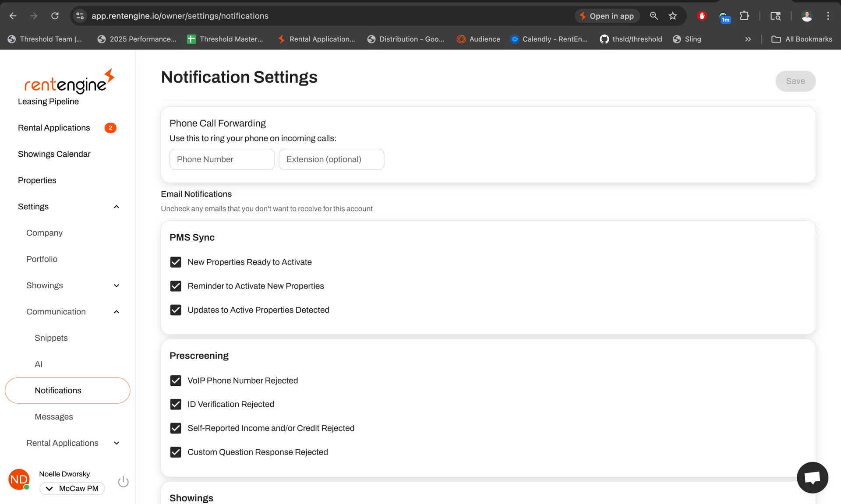This screenshot has height=504, width=841.
Task: Click the Open in app button
Action: pyautogui.click(x=607, y=16)
